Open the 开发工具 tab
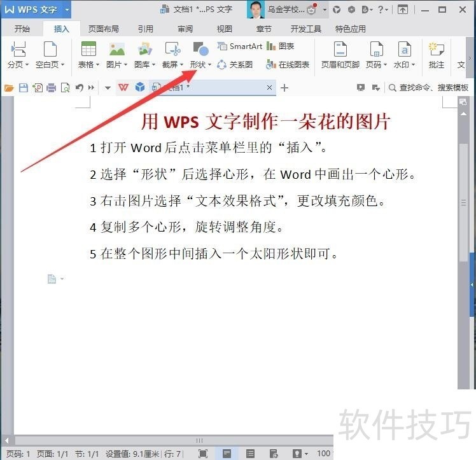The image size is (476, 460). [305, 29]
